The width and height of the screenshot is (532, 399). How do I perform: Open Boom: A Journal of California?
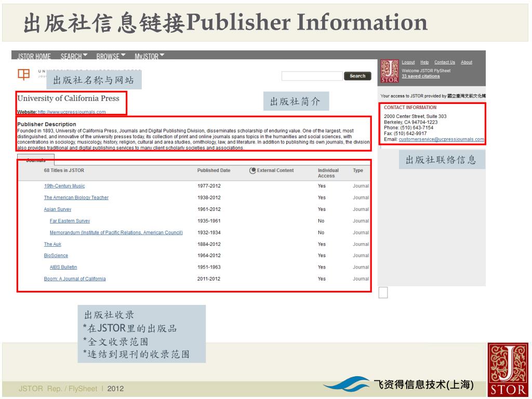pyautogui.click(x=75, y=279)
